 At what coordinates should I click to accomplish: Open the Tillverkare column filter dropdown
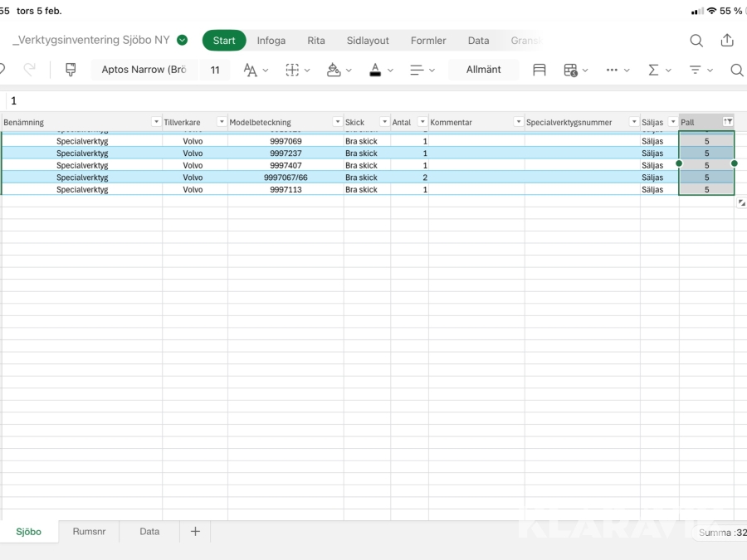[221, 122]
